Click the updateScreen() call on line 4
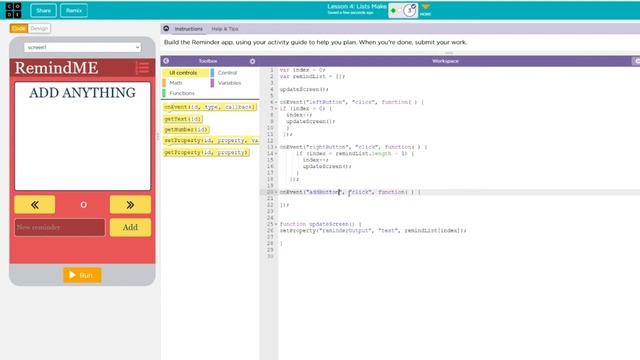This screenshot has height=360, width=640. tap(304, 89)
